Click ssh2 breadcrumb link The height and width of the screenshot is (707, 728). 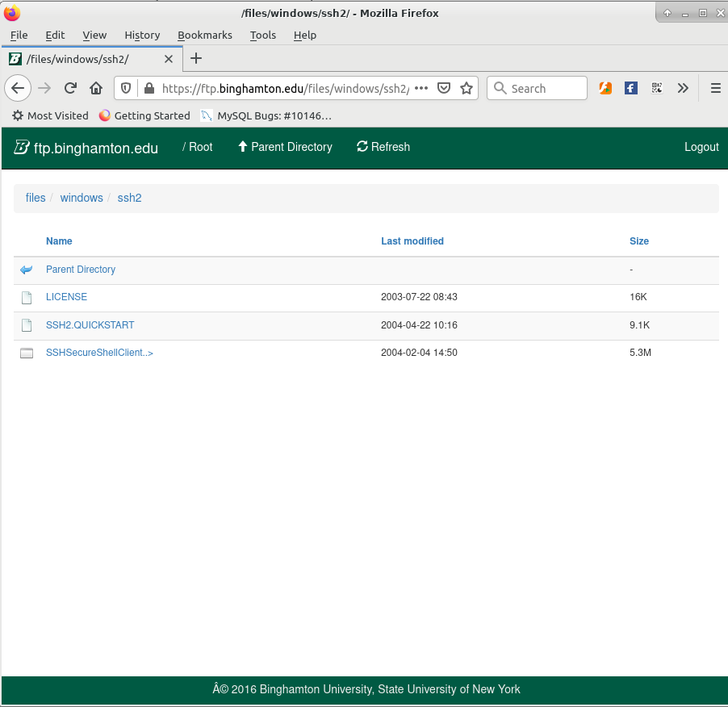click(x=129, y=198)
